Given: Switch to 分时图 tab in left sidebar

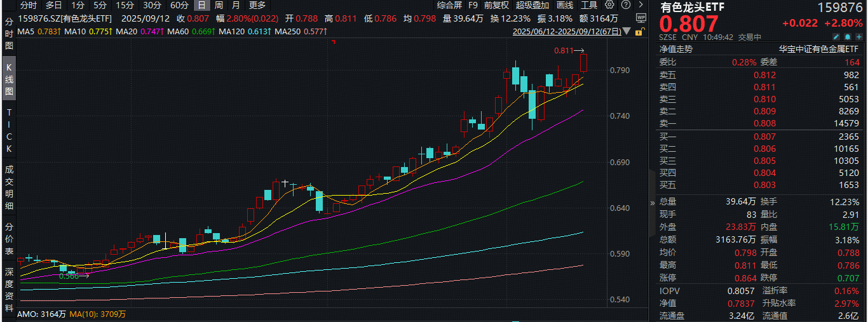Looking at the screenshot, I should tap(9, 33).
